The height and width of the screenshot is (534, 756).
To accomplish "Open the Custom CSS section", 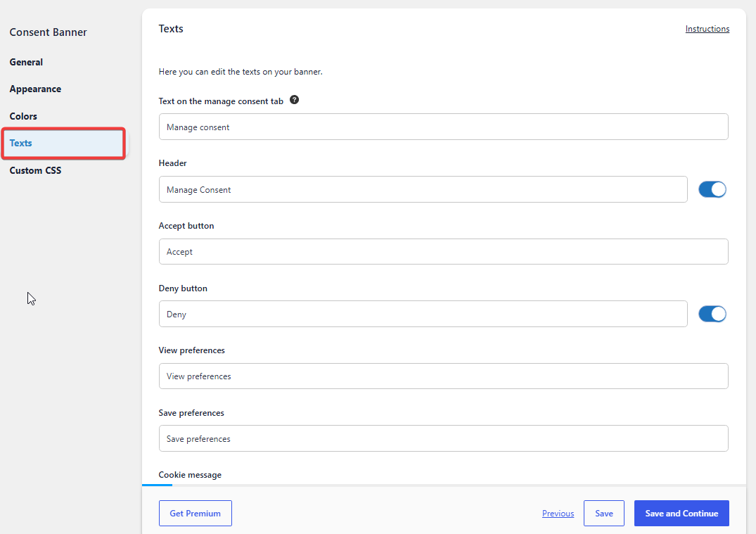I will tap(35, 170).
